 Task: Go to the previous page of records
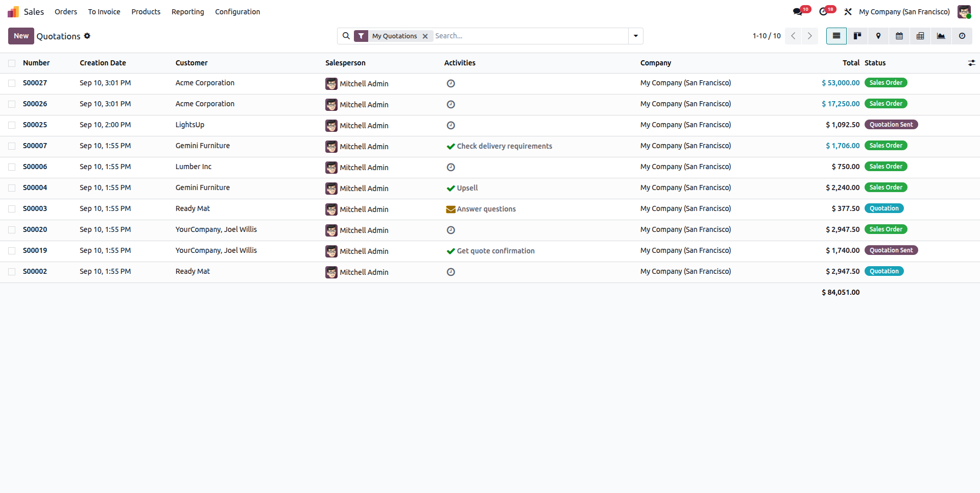(793, 36)
